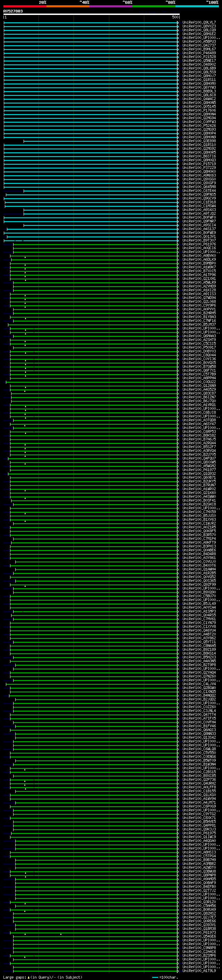The image size is (222, 980).
Task: Click the shortened cyan bar for UniRef100_Q3E898
Action: pos(101,141)
